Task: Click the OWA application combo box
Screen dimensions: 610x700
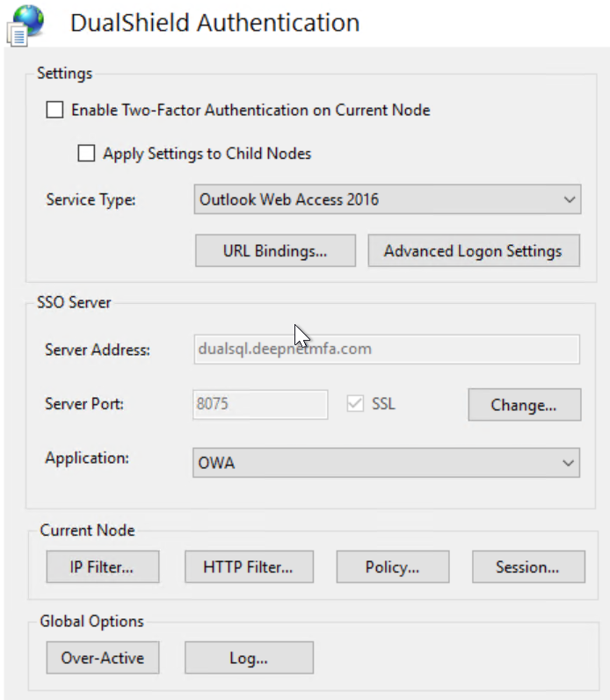Action: click(x=369, y=462)
